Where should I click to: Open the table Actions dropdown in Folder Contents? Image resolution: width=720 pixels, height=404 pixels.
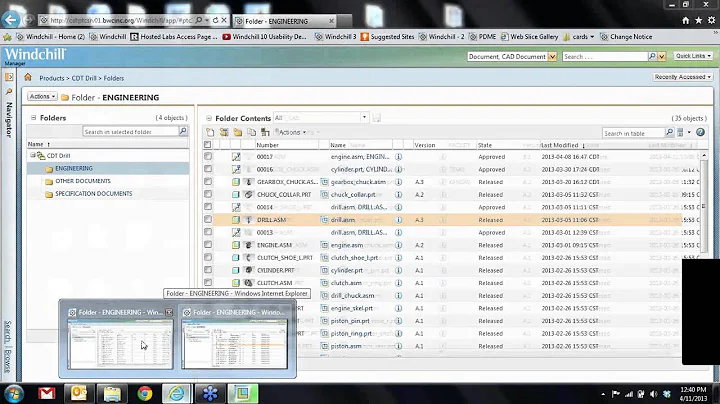tap(290, 132)
